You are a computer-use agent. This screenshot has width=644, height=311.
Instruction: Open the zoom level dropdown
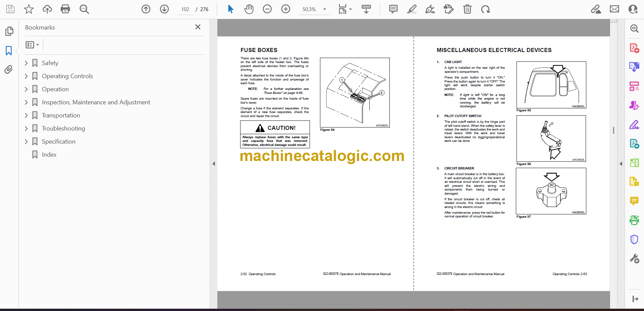coord(324,9)
